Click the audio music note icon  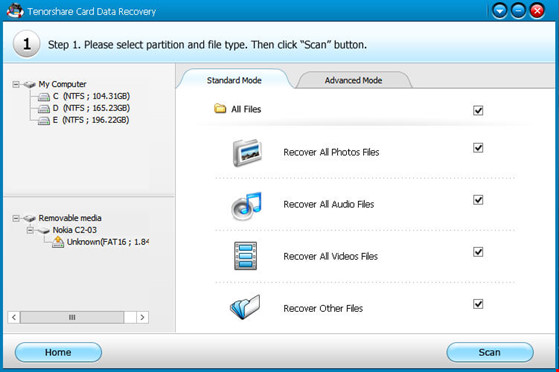tap(246, 206)
